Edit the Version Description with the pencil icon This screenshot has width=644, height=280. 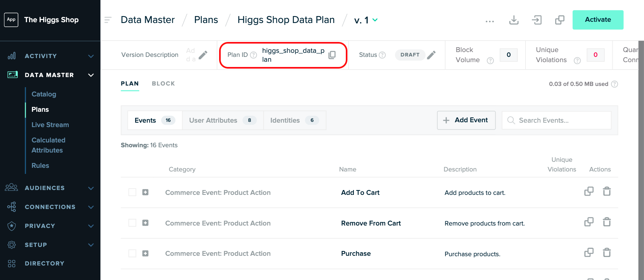[203, 55]
